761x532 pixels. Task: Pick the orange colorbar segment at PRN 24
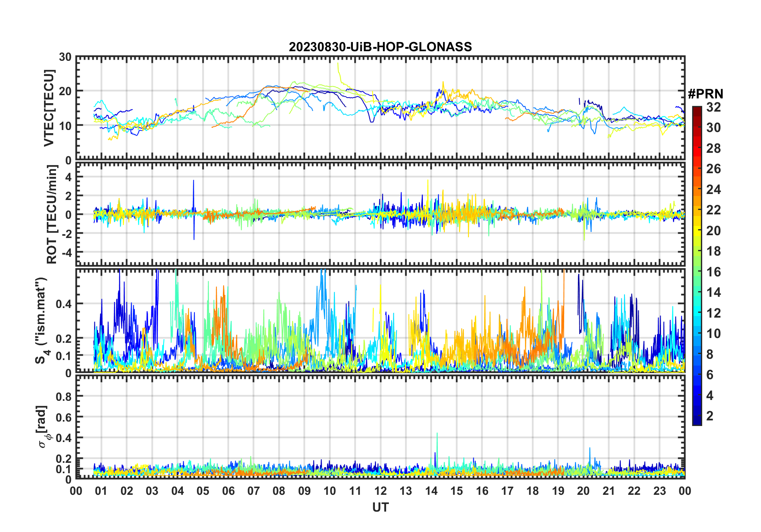[697, 190]
